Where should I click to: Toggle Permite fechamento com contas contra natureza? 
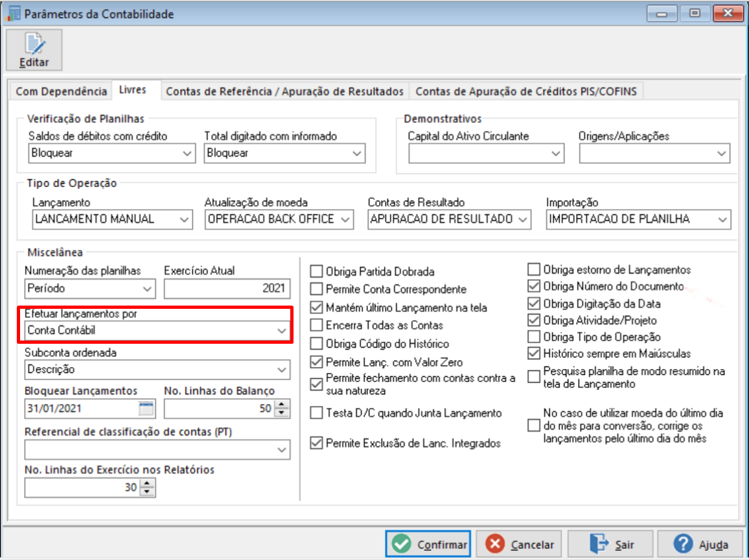pos(316,385)
